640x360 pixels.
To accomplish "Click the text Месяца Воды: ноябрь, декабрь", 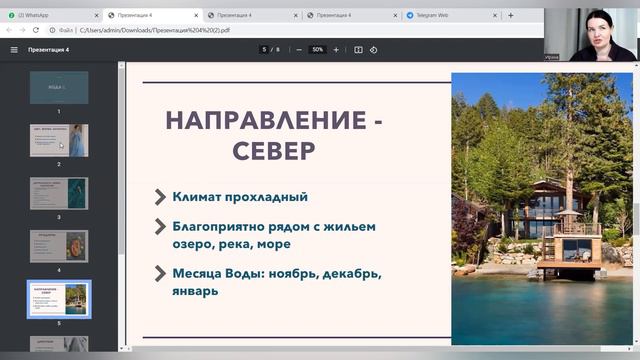I will [x=277, y=273].
